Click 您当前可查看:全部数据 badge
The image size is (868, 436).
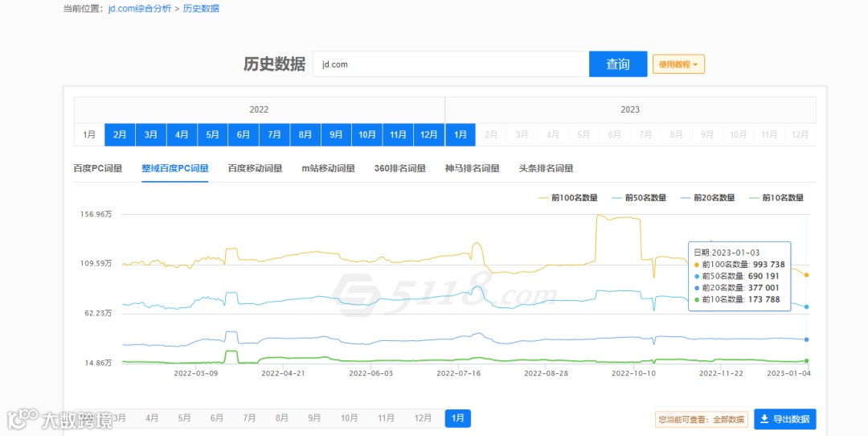point(702,419)
